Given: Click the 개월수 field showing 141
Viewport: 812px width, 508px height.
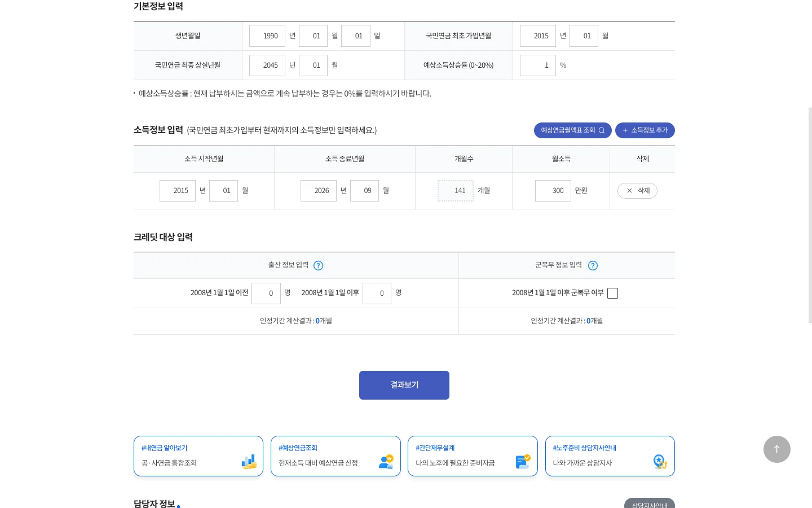Looking at the screenshot, I should coord(456,191).
